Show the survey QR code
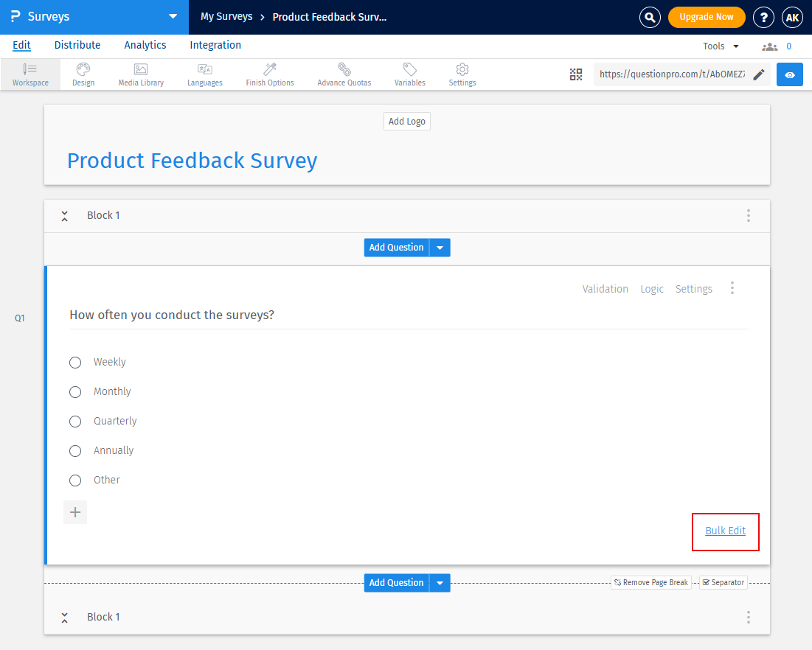 (576, 74)
